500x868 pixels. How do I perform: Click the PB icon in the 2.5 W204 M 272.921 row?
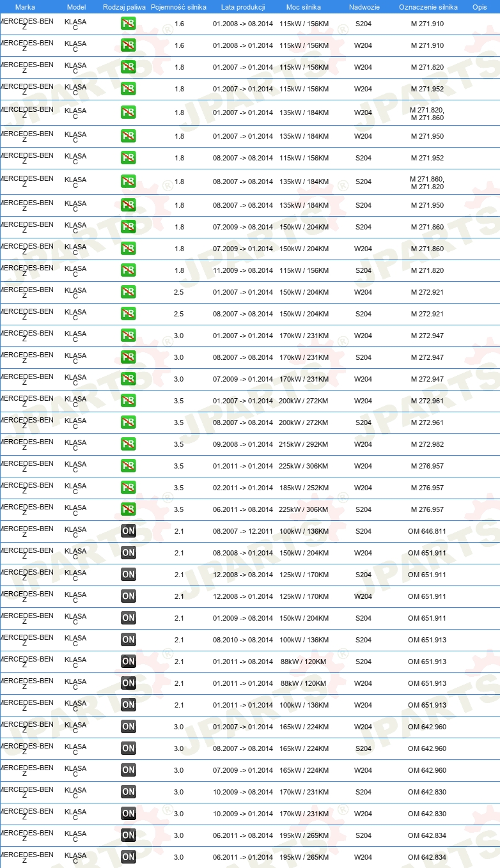click(x=129, y=292)
